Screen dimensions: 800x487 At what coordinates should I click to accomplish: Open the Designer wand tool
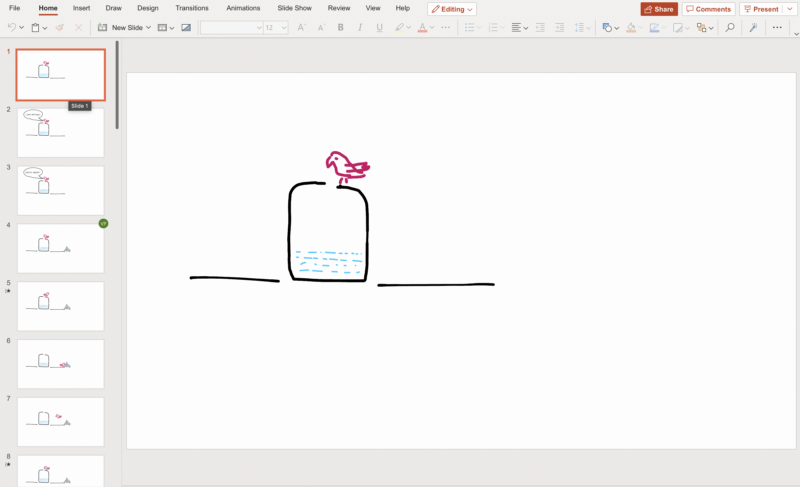[753, 28]
